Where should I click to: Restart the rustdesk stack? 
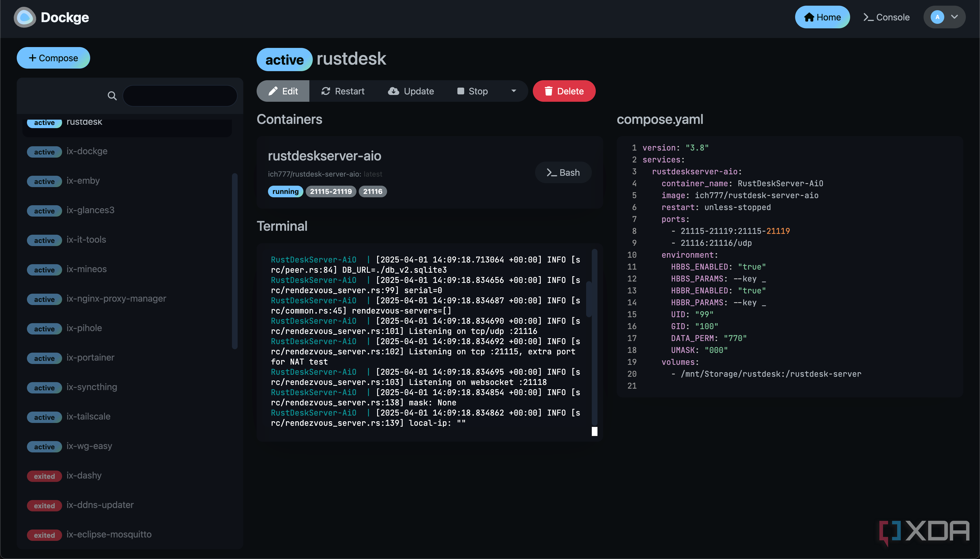pyautogui.click(x=343, y=91)
